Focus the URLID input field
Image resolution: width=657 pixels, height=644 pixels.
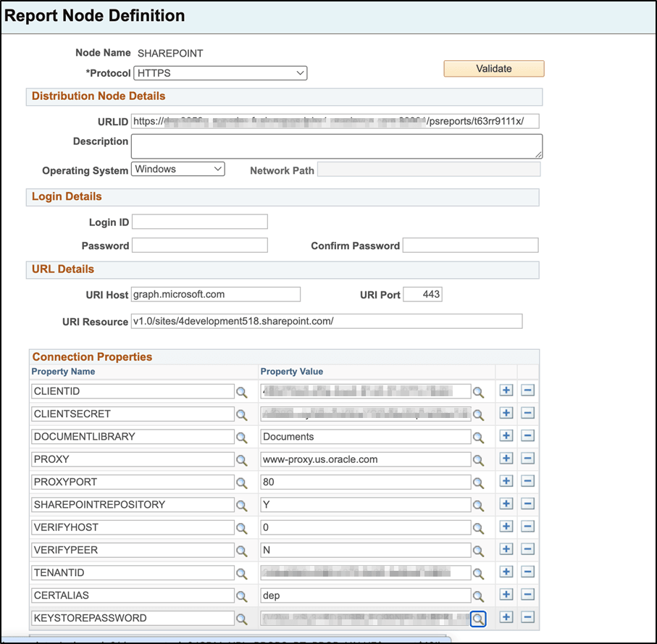click(335, 121)
